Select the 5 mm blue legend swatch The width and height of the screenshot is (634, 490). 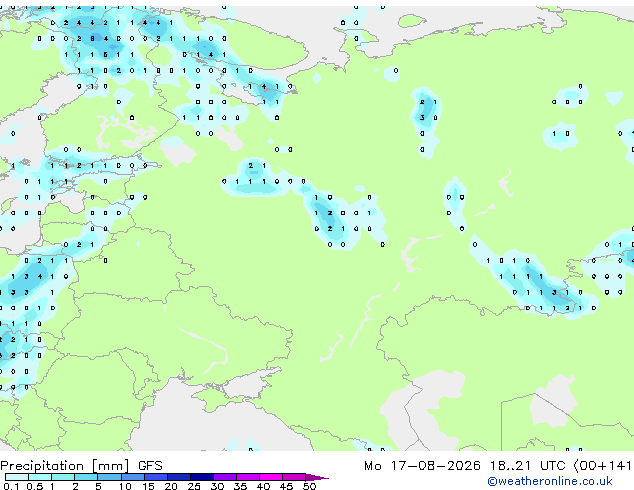(x=109, y=477)
